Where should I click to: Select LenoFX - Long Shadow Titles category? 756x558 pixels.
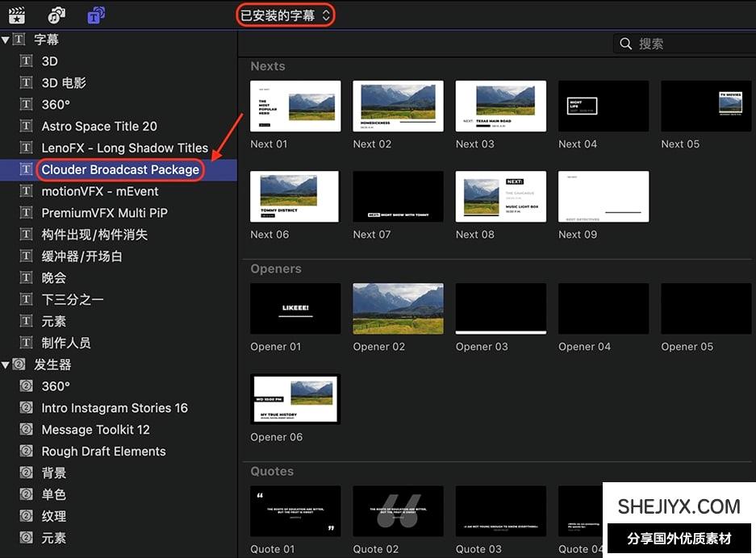point(124,148)
